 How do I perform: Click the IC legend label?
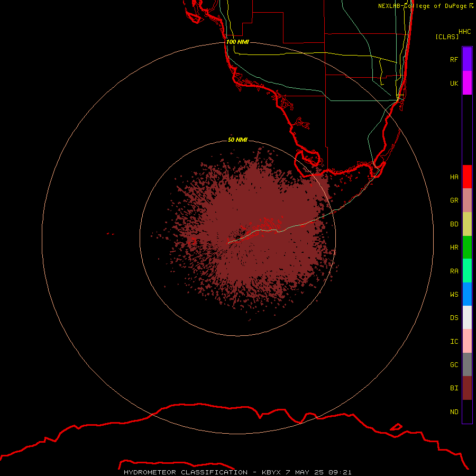point(454,342)
